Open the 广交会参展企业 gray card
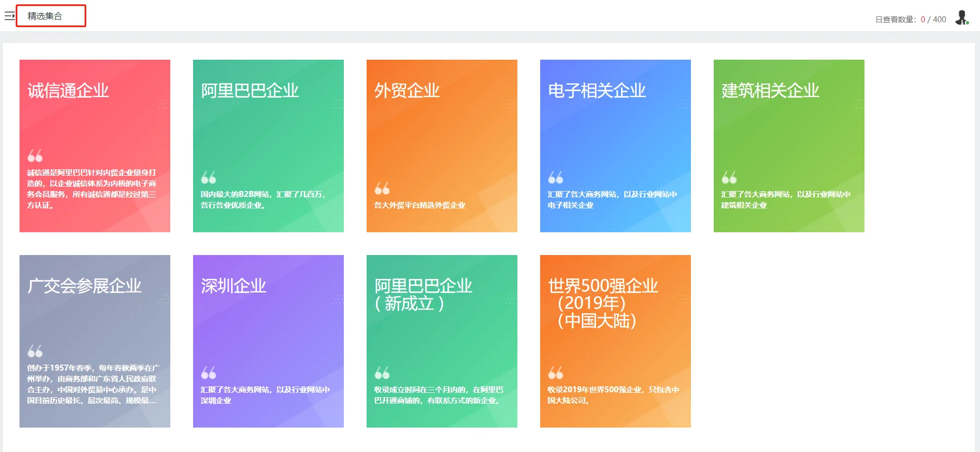980x452 pixels. (95, 341)
